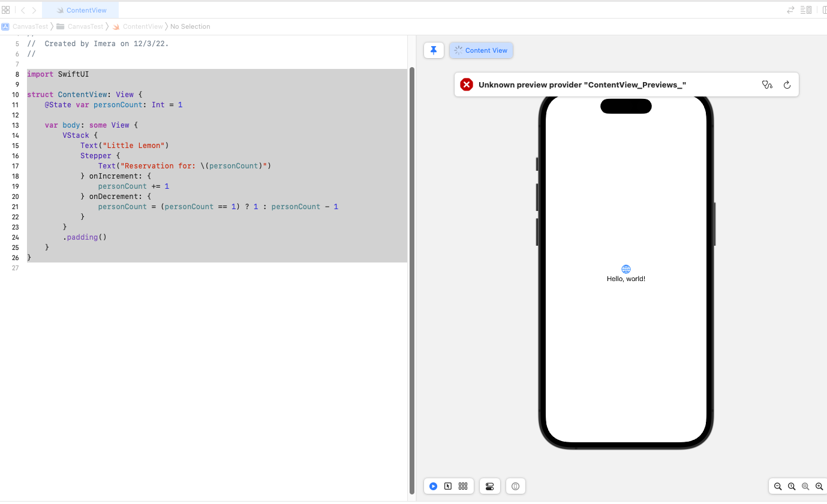827x504 pixels.
Task: Open 'No Selection' symbol jump menu
Action: pos(190,26)
